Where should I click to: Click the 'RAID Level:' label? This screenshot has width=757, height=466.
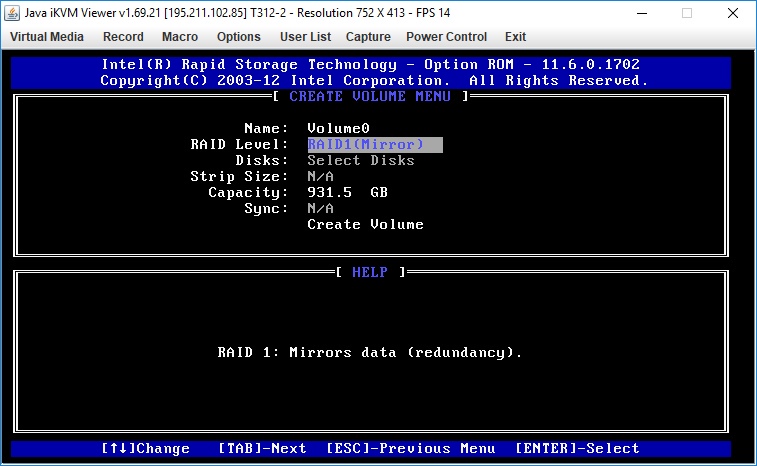(239, 144)
